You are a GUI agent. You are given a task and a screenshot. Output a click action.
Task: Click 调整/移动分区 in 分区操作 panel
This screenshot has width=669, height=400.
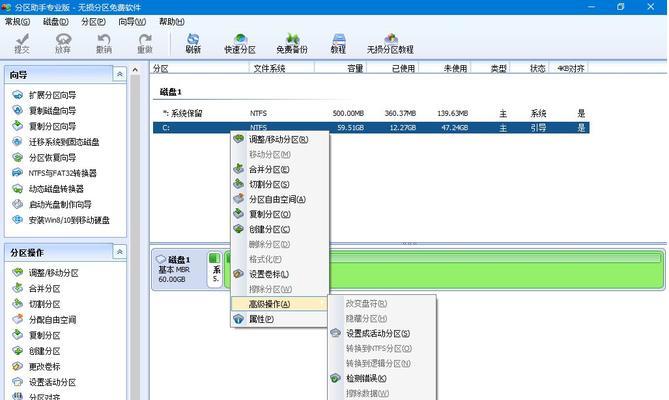[45, 273]
